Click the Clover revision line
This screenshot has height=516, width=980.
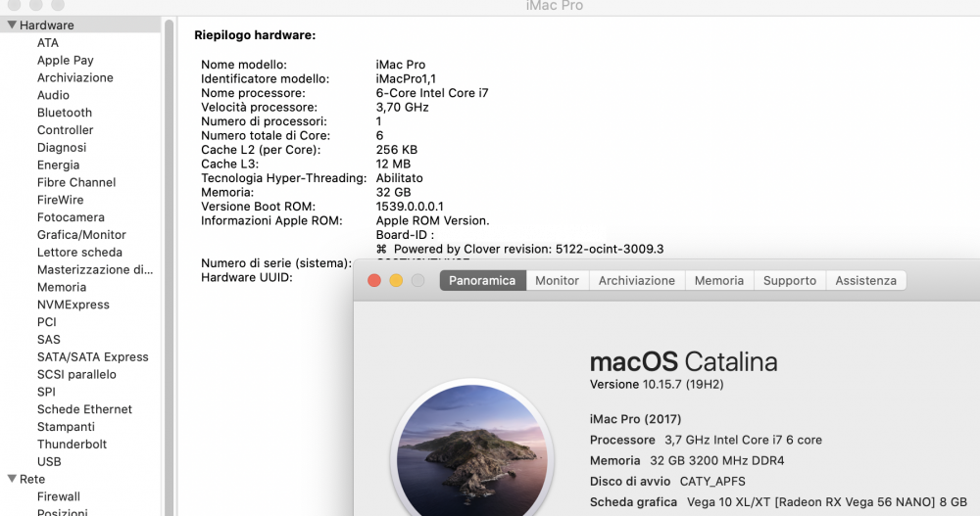pos(520,249)
